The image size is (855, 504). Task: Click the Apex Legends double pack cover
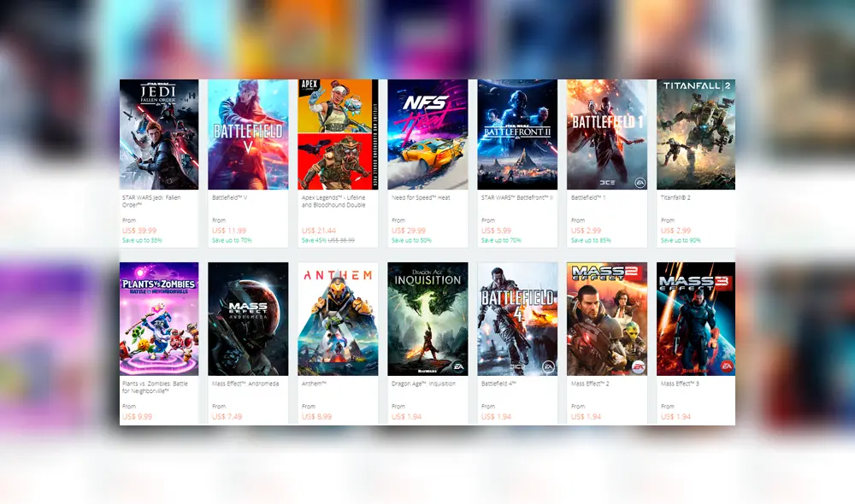tap(338, 134)
